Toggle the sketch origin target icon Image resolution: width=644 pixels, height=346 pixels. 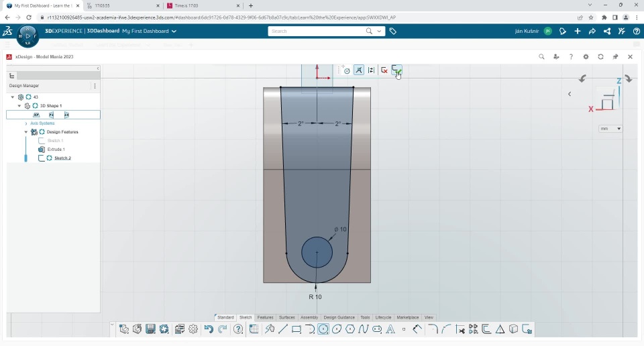point(345,70)
